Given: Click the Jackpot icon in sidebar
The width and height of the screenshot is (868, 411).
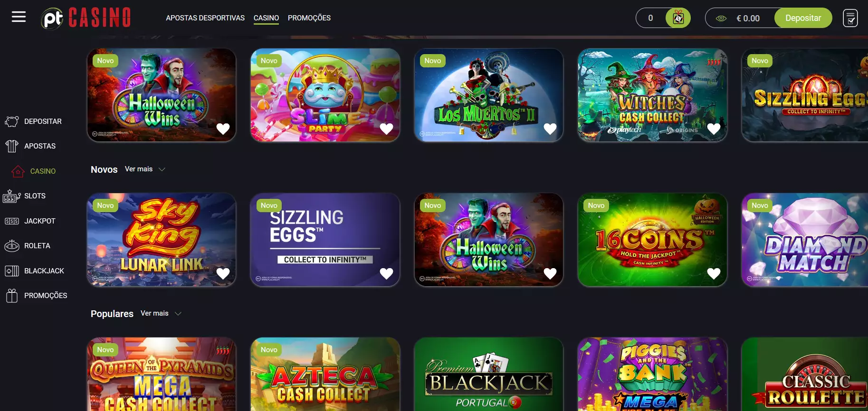Looking at the screenshot, I should [12, 221].
